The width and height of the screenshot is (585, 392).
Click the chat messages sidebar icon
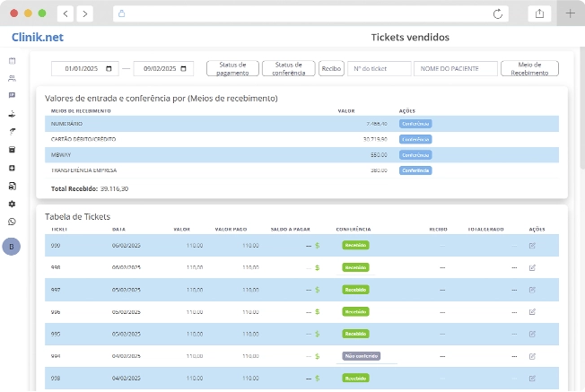(13, 95)
